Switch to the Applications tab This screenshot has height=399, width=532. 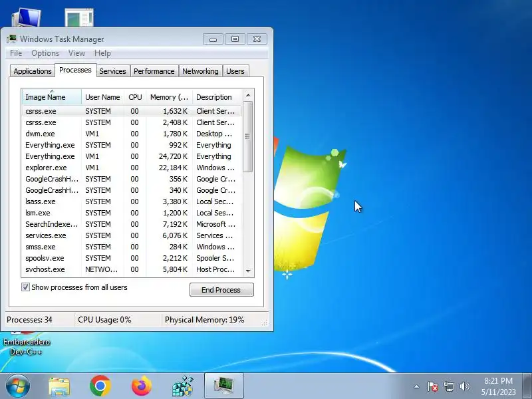(33, 71)
